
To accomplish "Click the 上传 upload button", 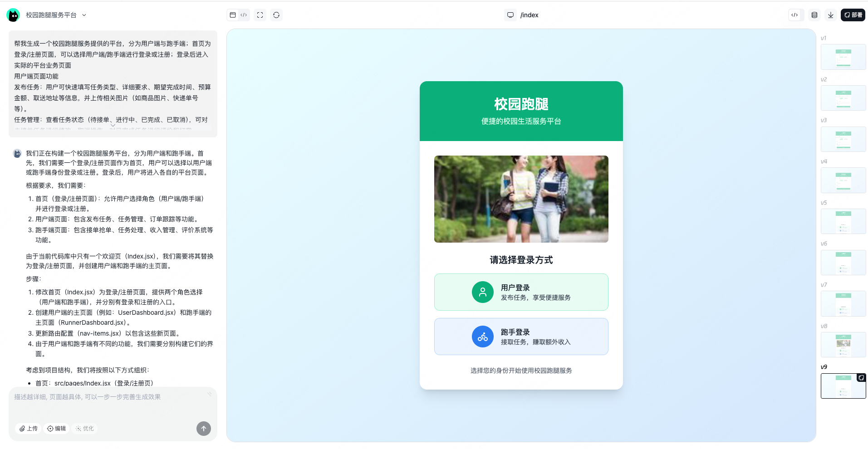I will pos(28,428).
